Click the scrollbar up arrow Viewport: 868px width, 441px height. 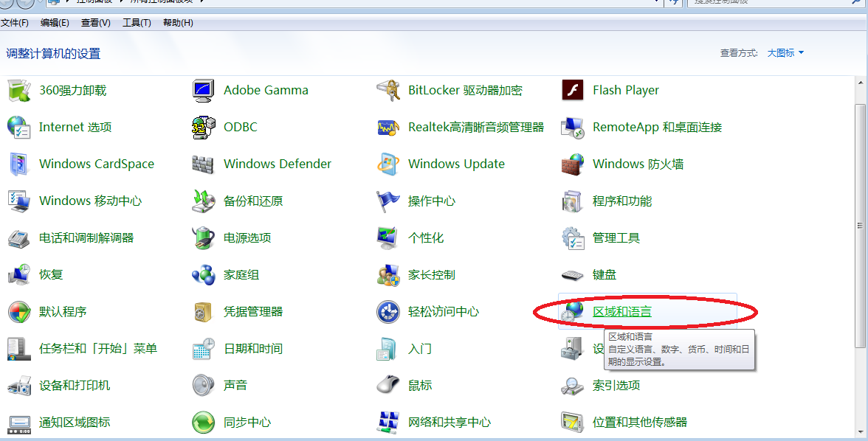coord(861,83)
